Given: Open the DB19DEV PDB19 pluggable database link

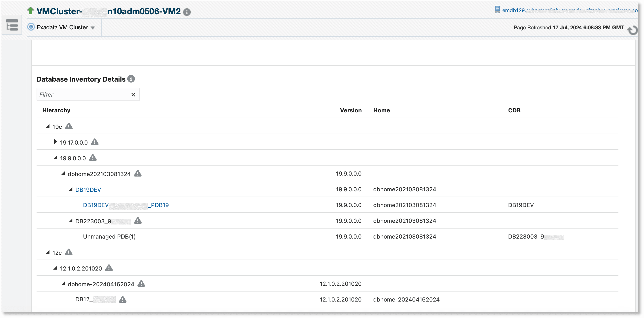Looking at the screenshot, I should tap(125, 205).
